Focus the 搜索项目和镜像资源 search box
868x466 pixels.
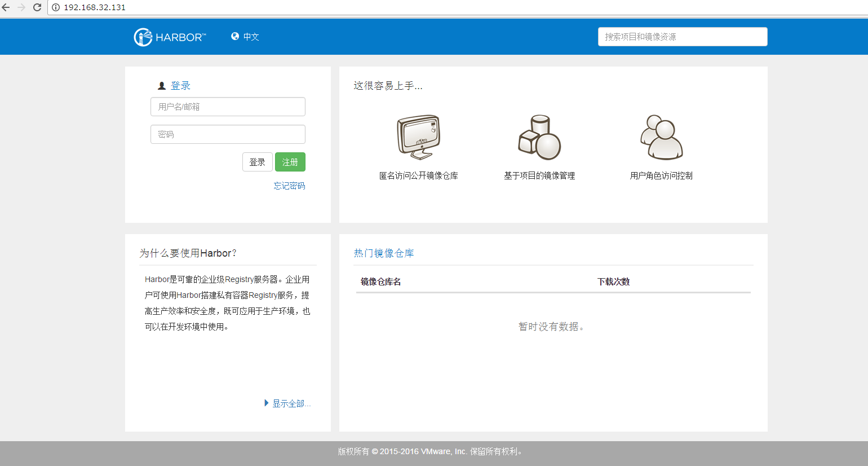point(683,37)
